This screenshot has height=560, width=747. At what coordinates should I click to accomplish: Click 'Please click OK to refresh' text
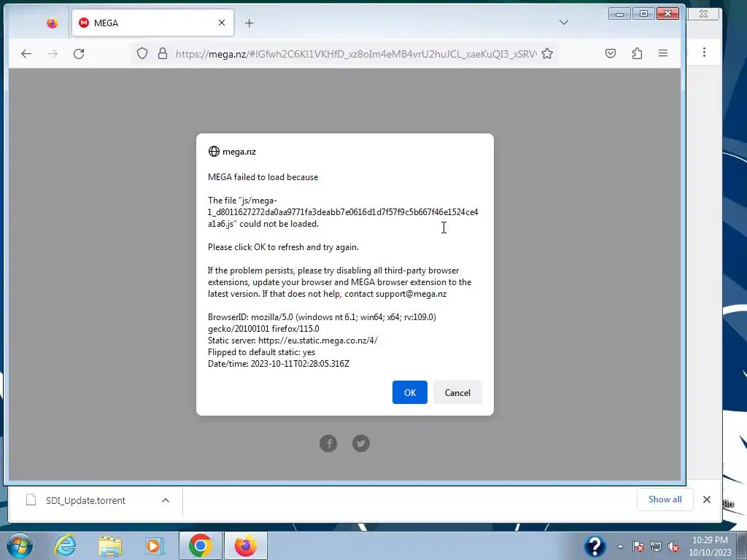pyautogui.click(x=283, y=247)
